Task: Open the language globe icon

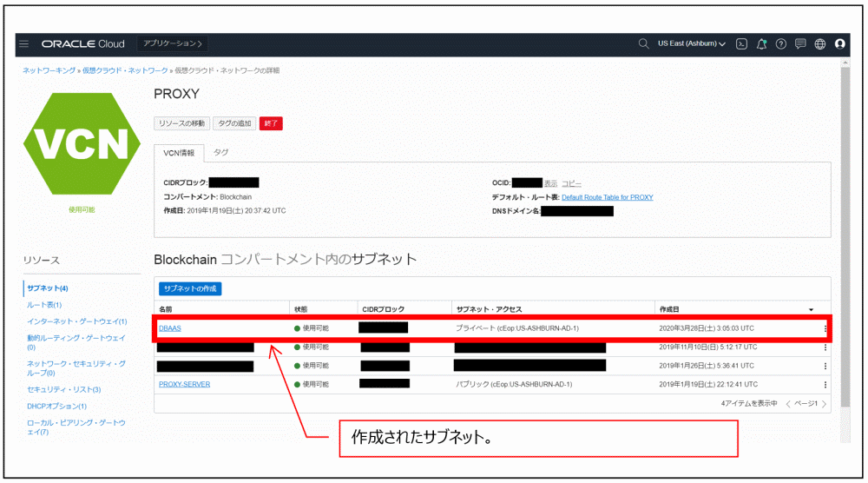Action: tap(820, 43)
